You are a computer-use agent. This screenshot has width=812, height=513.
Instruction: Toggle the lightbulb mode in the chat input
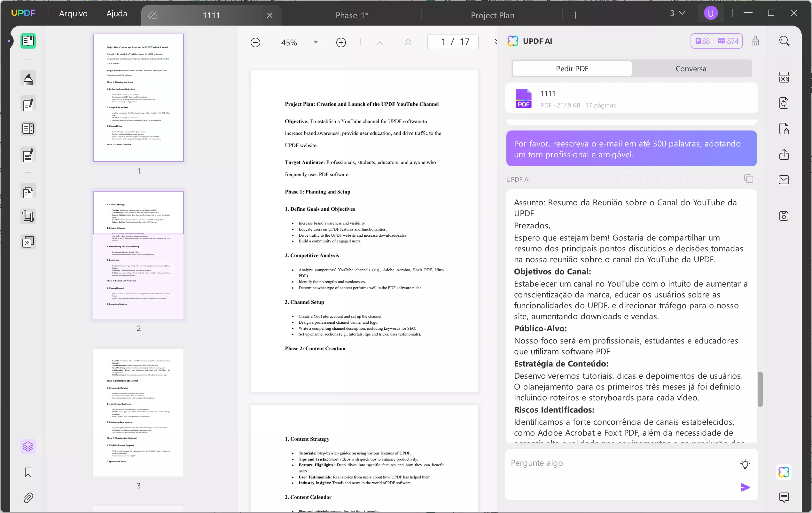[745, 464]
